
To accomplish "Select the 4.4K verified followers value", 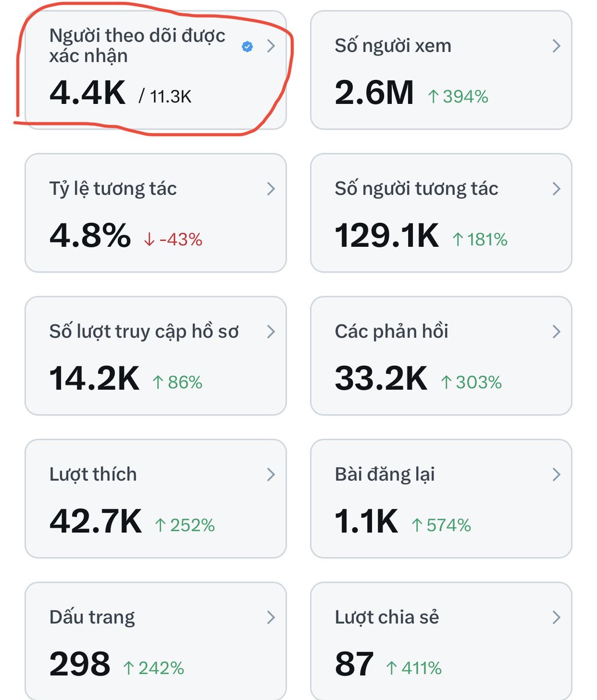I will [87, 93].
